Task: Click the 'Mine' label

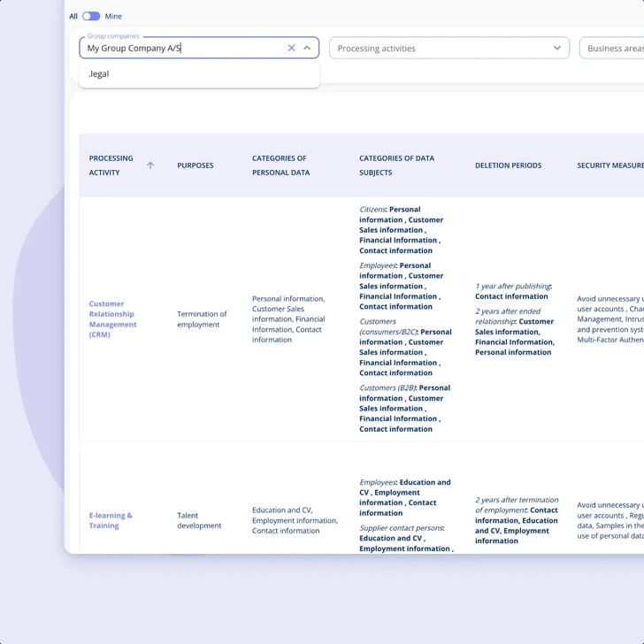Action: click(113, 16)
